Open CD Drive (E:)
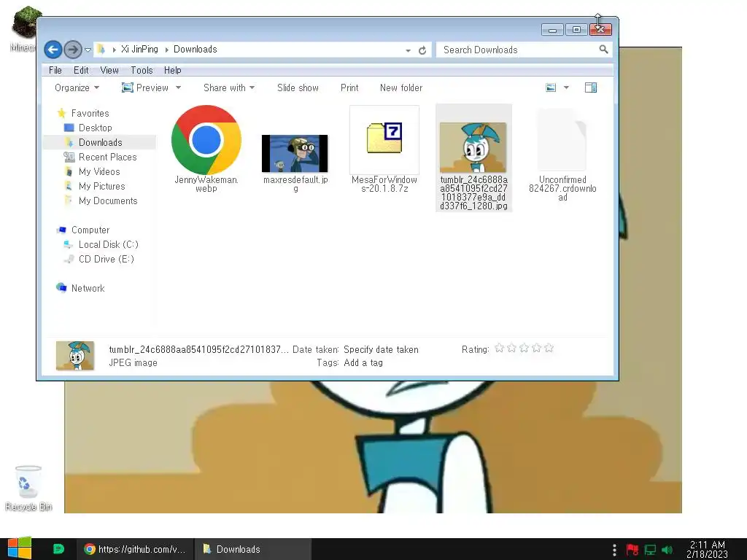The image size is (747, 560). [107, 259]
